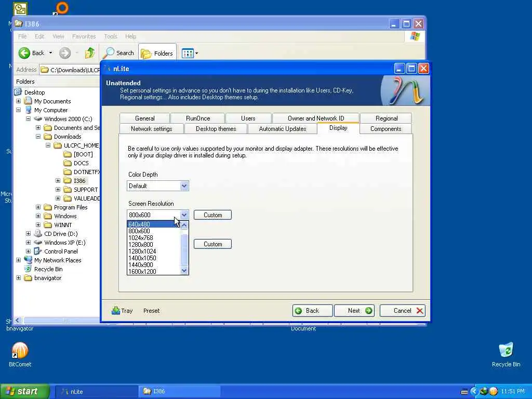Click the Recycle Bin desktop icon
The width and height of the screenshot is (532, 399).
[506, 350]
